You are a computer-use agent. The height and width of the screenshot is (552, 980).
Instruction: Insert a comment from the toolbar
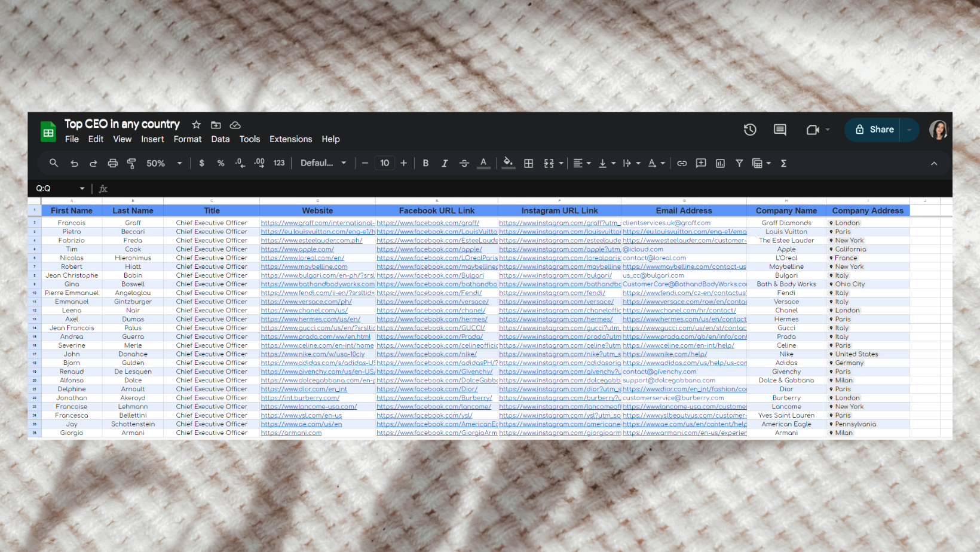click(x=701, y=163)
